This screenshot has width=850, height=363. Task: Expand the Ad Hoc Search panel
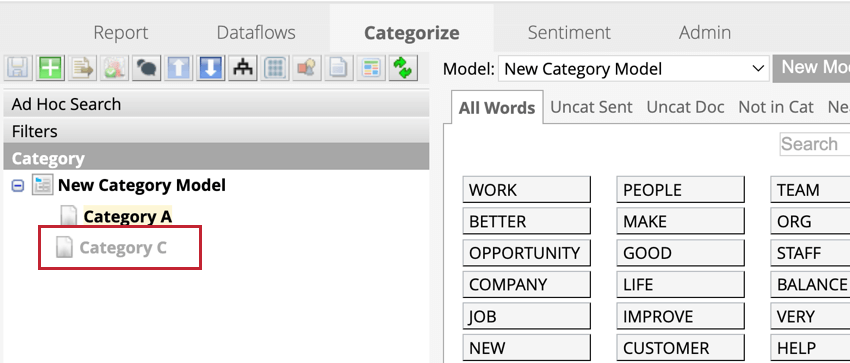click(x=216, y=104)
